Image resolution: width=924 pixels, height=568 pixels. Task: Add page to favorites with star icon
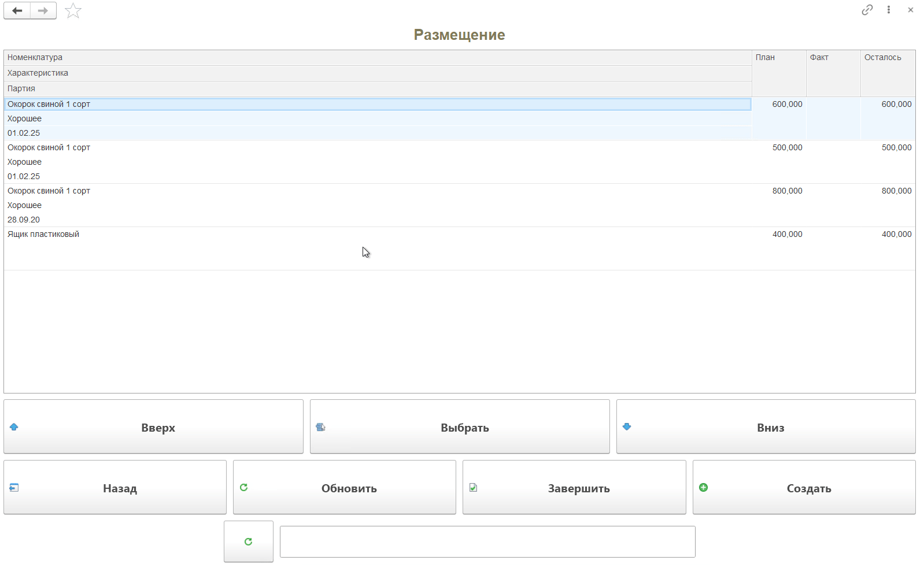point(73,11)
